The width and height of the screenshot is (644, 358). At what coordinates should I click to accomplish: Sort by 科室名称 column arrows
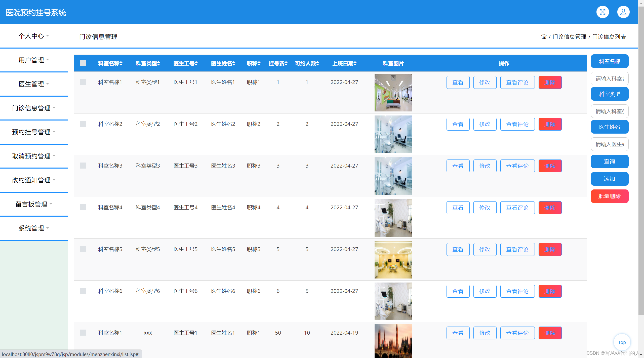click(x=121, y=63)
